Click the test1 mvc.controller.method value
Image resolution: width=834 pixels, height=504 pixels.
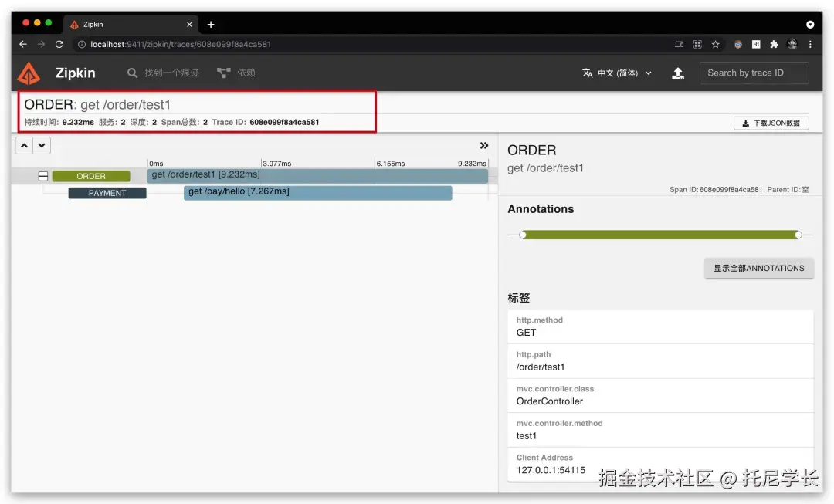[527, 436]
